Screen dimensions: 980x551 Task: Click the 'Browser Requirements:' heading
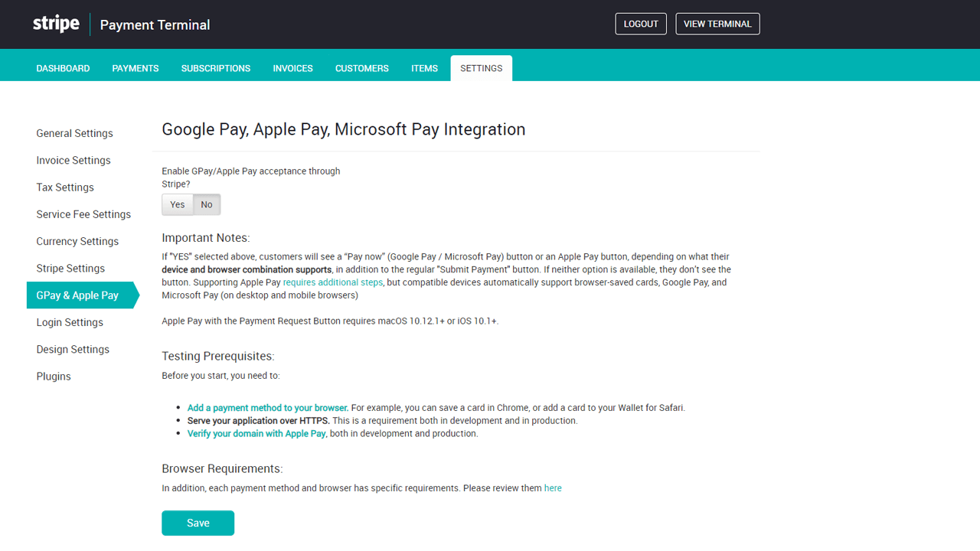click(222, 468)
